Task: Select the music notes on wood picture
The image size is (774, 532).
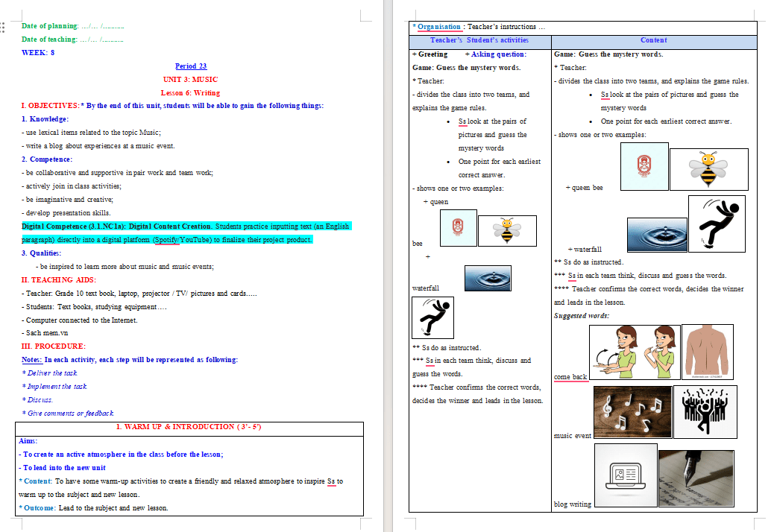Action: coord(632,412)
